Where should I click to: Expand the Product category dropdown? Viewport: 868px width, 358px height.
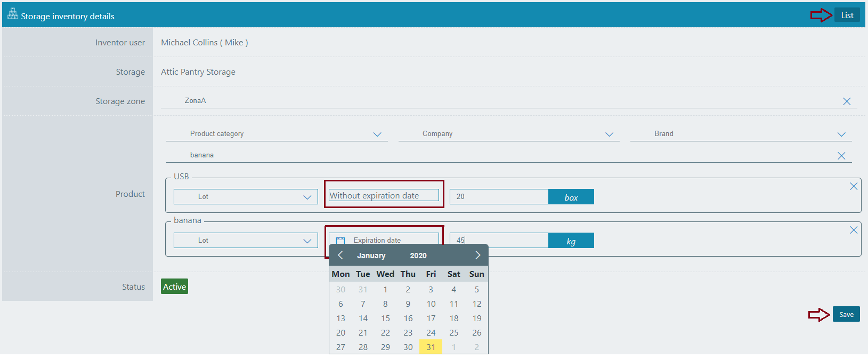(377, 134)
